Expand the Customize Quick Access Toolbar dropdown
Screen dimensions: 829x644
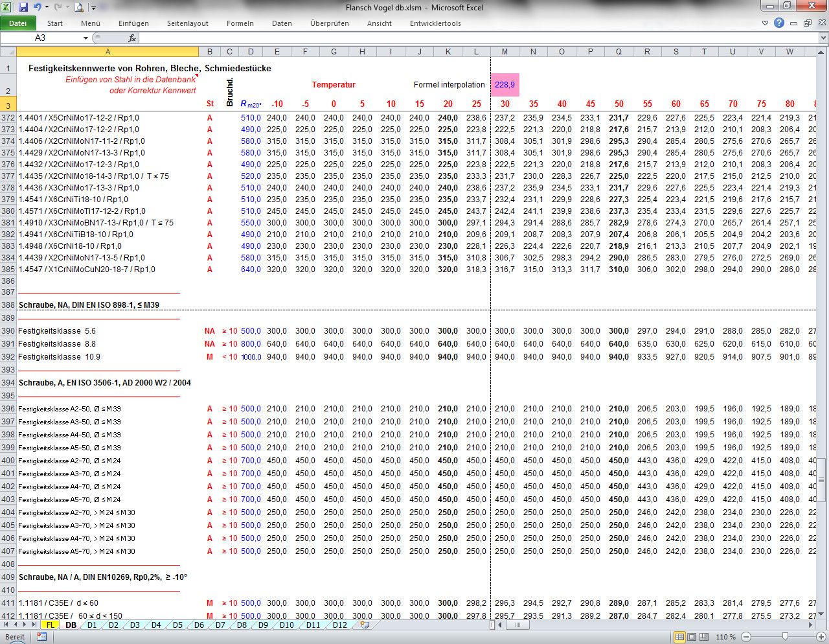[93, 8]
